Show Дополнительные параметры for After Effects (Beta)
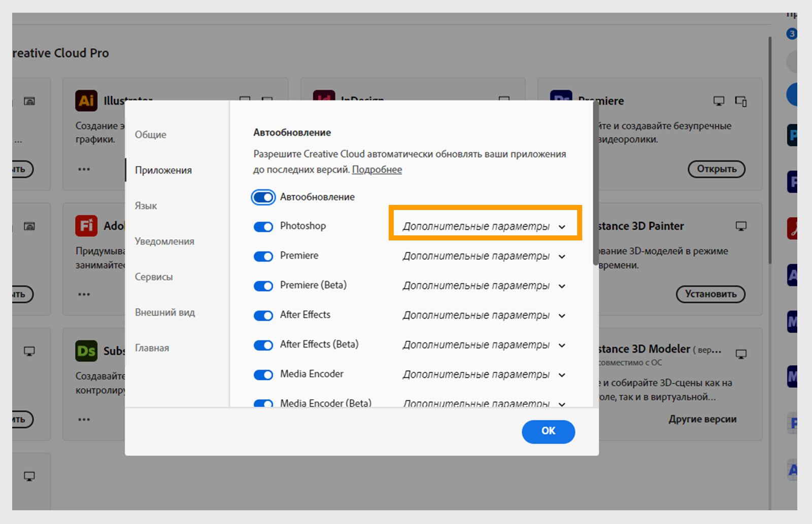This screenshot has width=812, height=524. click(x=484, y=345)
